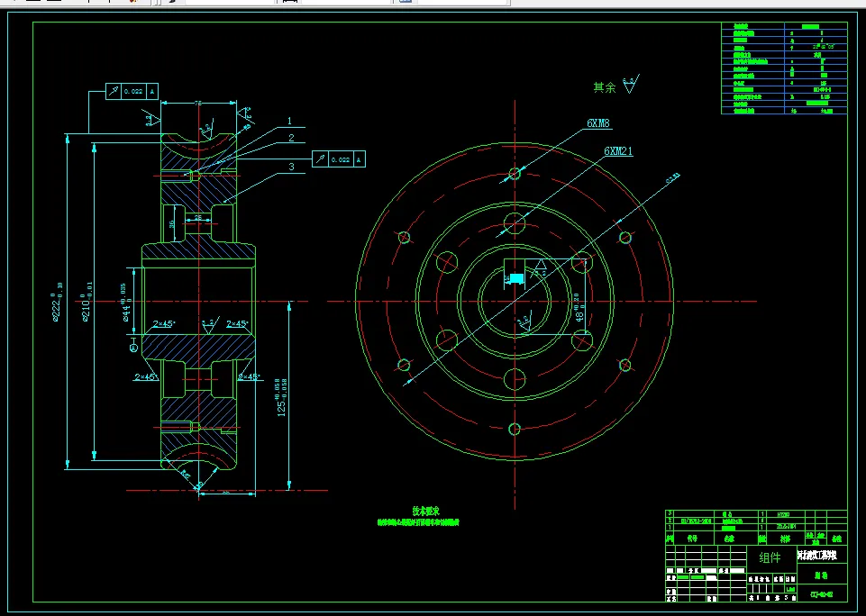Image resolution: width=866 pixels, height=616 pixels.
Task: Select the large hole at the 6XM21 leader tip
Action: pyautogui.click(x=515, y=223)
